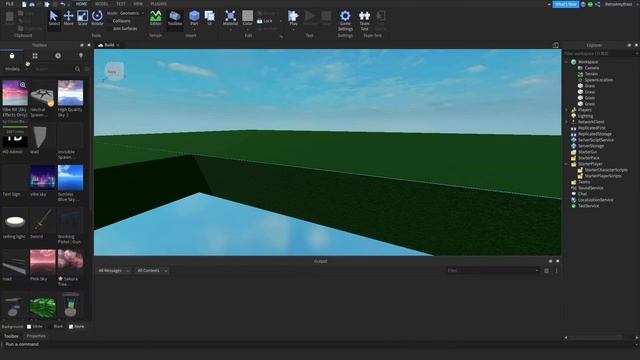Select the High Quality Sky thumbnail

click(70, 93)
